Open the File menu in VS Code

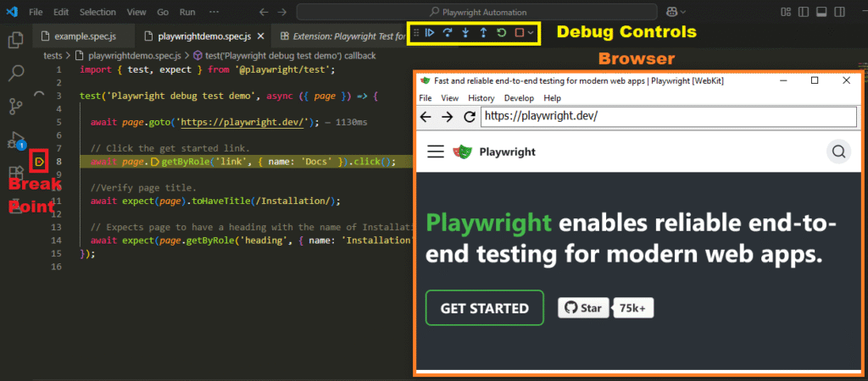[35, 12]
